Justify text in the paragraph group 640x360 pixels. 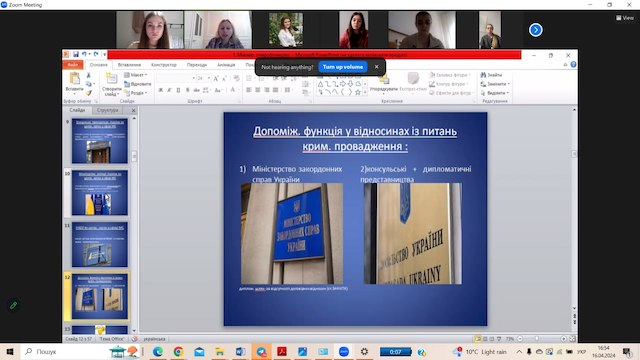point(276,90)
